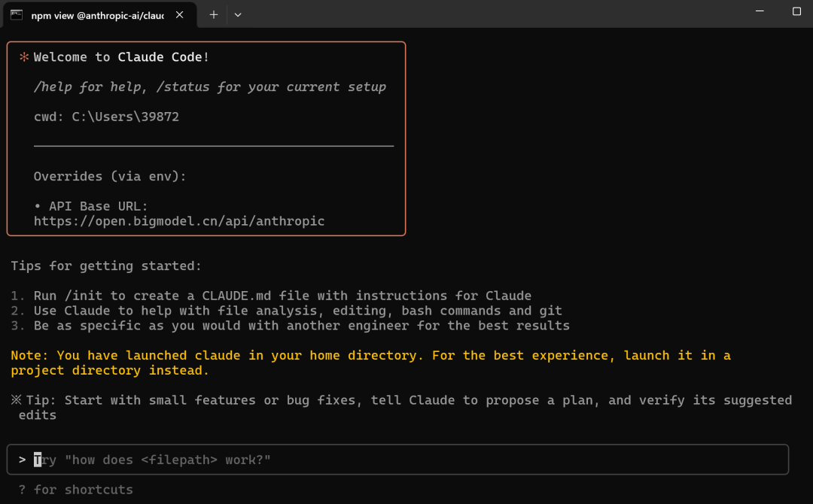Click the 'API Base URL:' bullet line
The image size is (813, 504).
[91, 206]
